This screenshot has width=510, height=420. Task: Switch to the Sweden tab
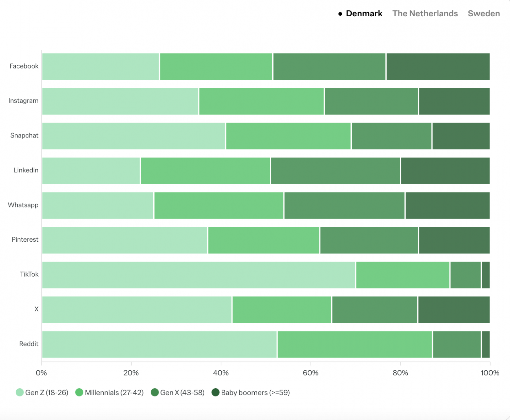click(x=484, y=13)
